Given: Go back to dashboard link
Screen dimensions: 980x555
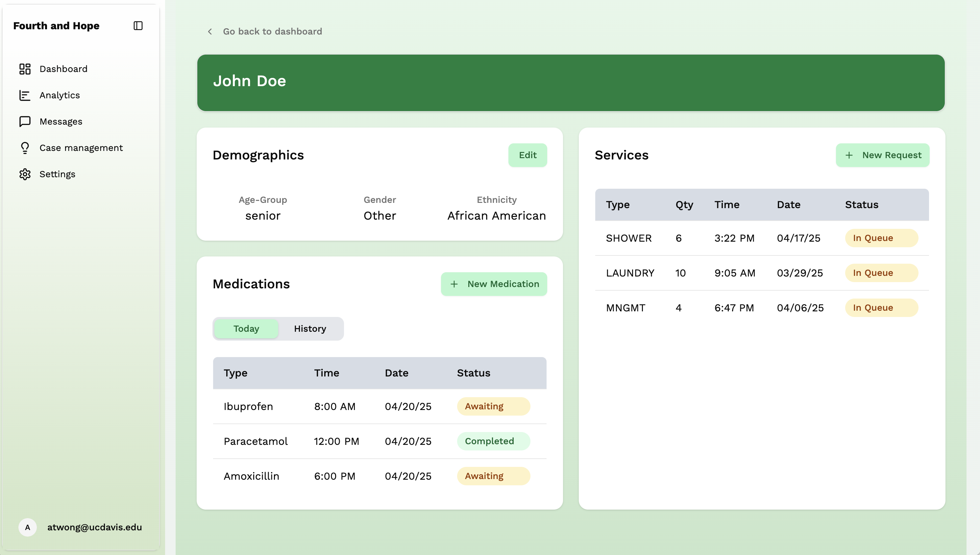Looking at the screenshot, I should click(272, 31).
